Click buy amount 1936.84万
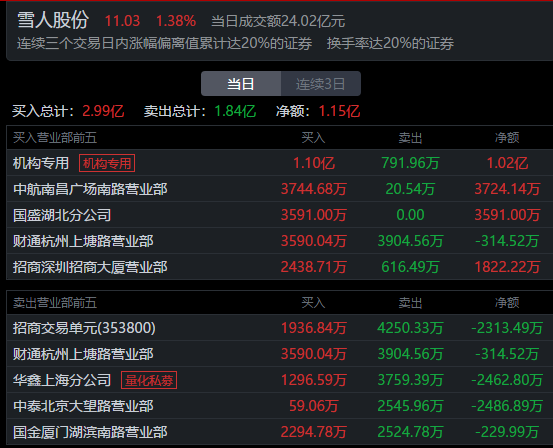Screen dimensions: 553x448 pyautogui.click(x=314, y=328)
